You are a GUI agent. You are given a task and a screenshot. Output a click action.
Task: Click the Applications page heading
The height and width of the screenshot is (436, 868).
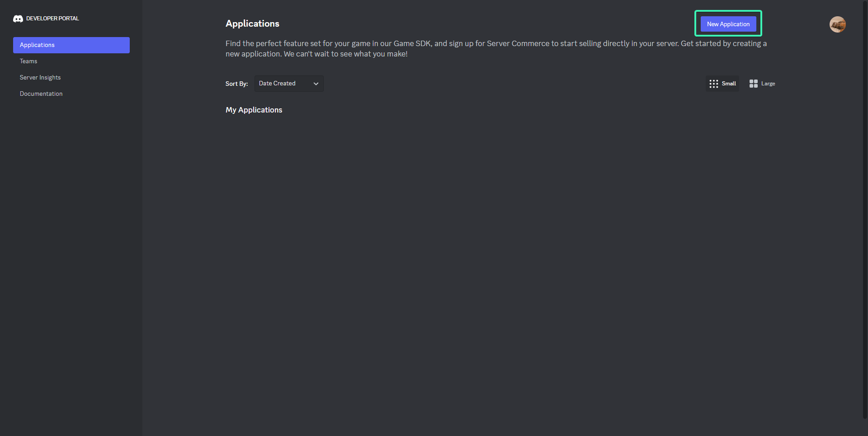coord(252,23)
